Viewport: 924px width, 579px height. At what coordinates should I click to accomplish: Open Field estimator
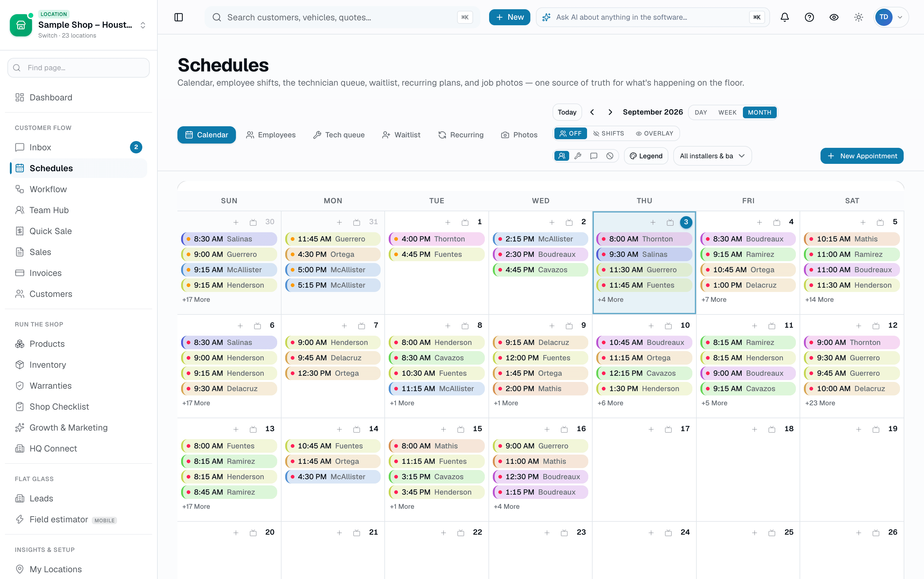(79, 519)
